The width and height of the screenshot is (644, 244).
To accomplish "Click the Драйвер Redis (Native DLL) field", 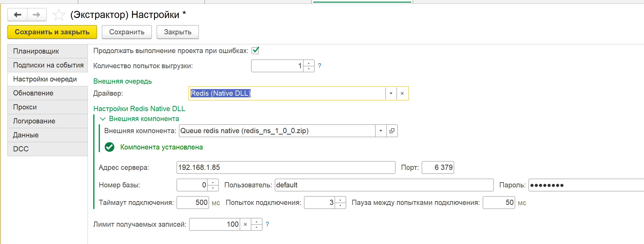I will 287,93.
